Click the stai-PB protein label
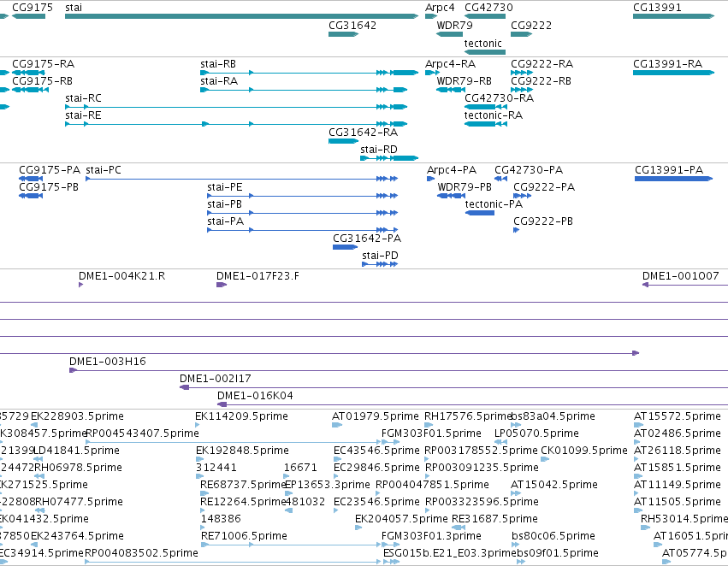The image size is (728, 566). tap(225, 204)
